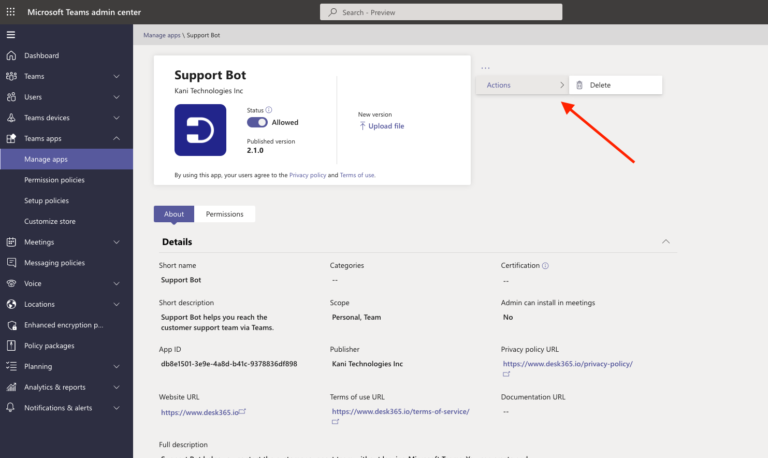The image size is (768, 458).
Task: Click the Policy packages icon
Action: (x=11, y=345)
